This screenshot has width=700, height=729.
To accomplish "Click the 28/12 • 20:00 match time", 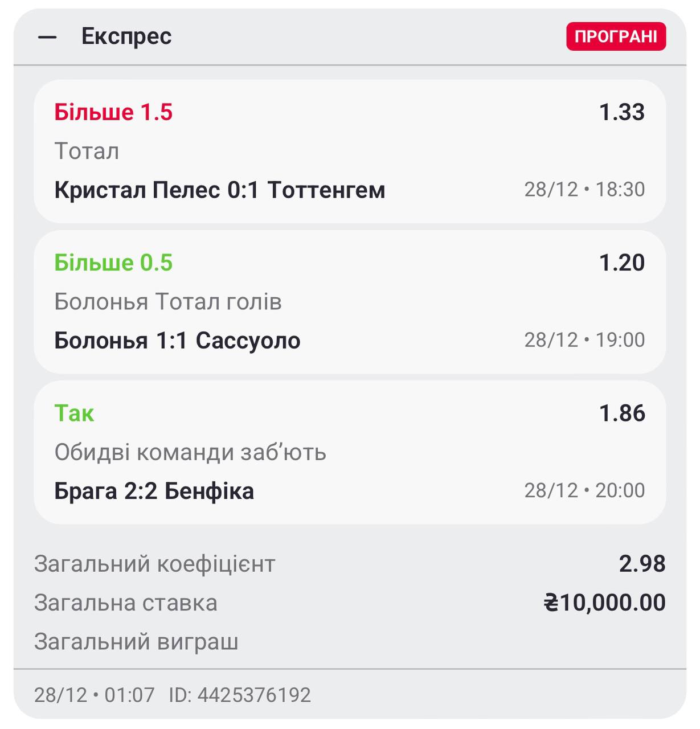I will (584, 490).
